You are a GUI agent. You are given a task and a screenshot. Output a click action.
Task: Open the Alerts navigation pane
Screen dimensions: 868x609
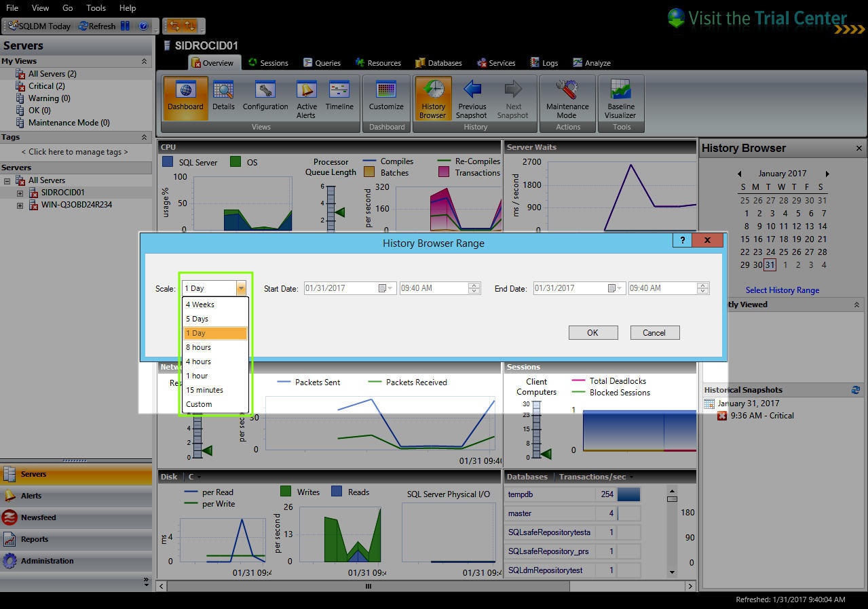click(76, 496)
